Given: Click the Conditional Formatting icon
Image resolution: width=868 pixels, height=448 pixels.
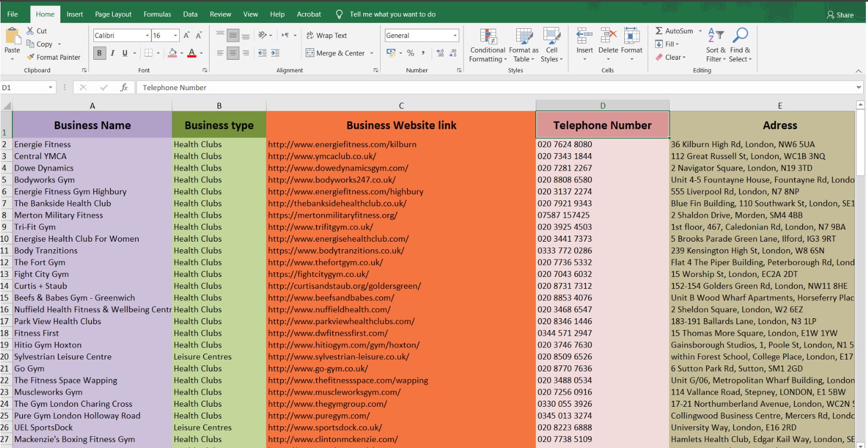Looking at the screenshot, I should click(x=487, y=37).
